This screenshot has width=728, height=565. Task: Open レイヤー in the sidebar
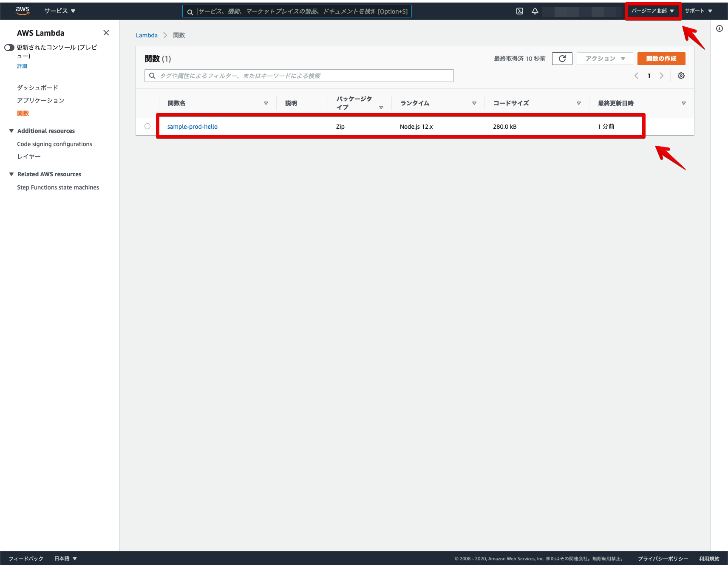tap(29, 157)
